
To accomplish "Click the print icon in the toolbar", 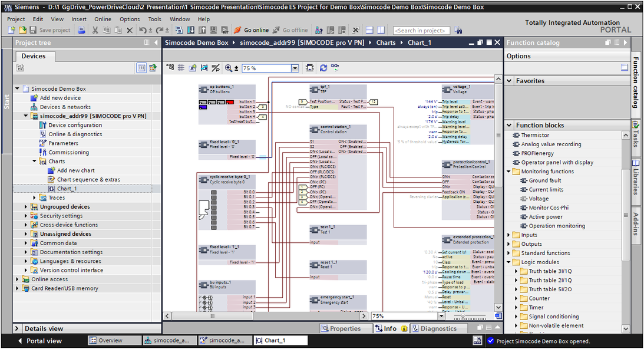I will 81,30.
